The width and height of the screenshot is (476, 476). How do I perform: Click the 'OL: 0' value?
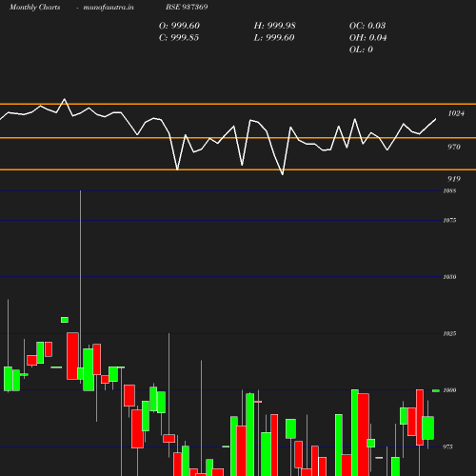361,50
